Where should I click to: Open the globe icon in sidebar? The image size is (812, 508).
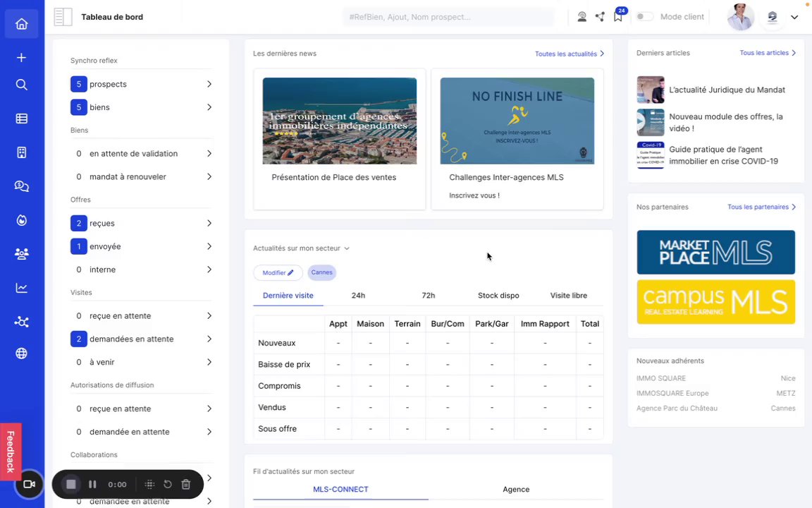[x=21, y=353]
